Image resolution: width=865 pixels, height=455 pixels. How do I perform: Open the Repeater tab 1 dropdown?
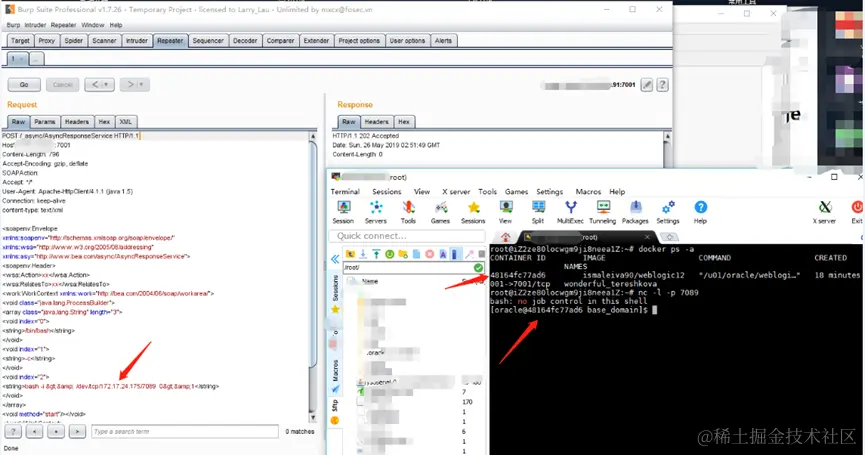22,58
